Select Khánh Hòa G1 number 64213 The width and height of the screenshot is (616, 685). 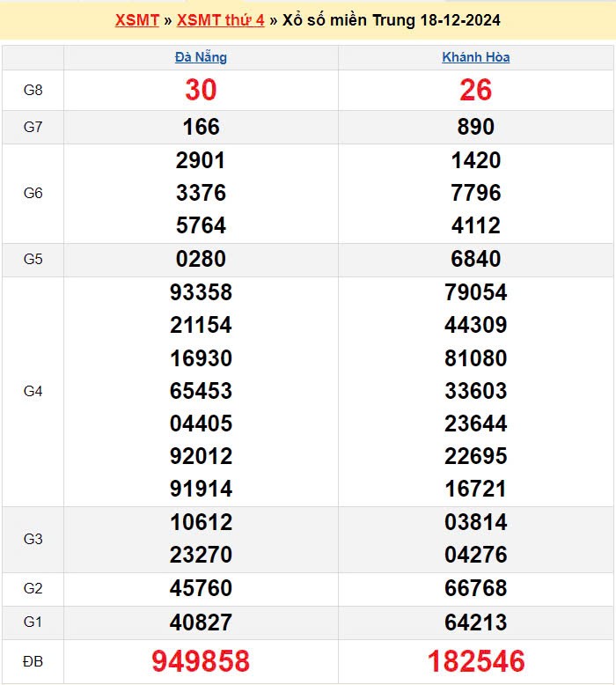475,622
